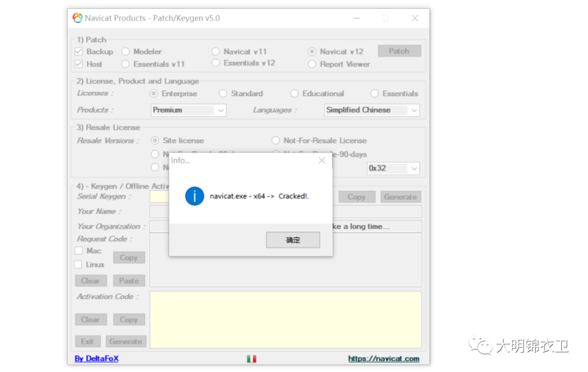This screenshot has width=588, height=372.
Task: Select Essentials v11 radio option
Action: point(126,64)
